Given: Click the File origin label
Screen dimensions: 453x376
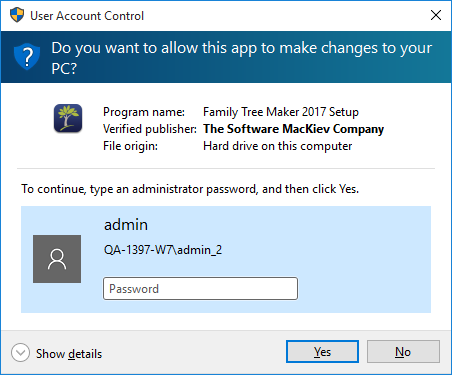Looking at the screenshot, I should click(x=130, y=146).
